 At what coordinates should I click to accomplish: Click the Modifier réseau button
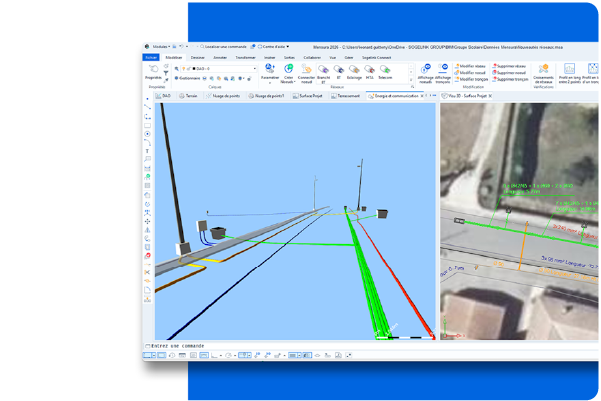coord(473,66)
